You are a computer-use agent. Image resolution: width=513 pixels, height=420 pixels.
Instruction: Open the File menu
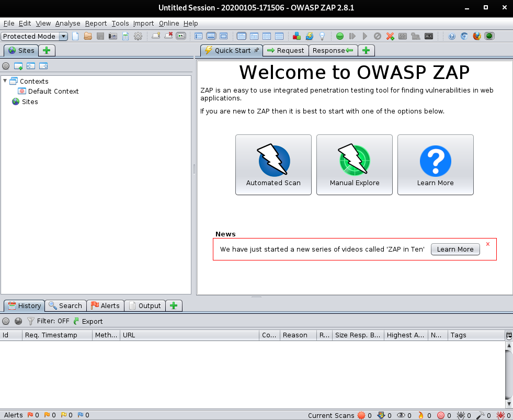coord(9,23)
